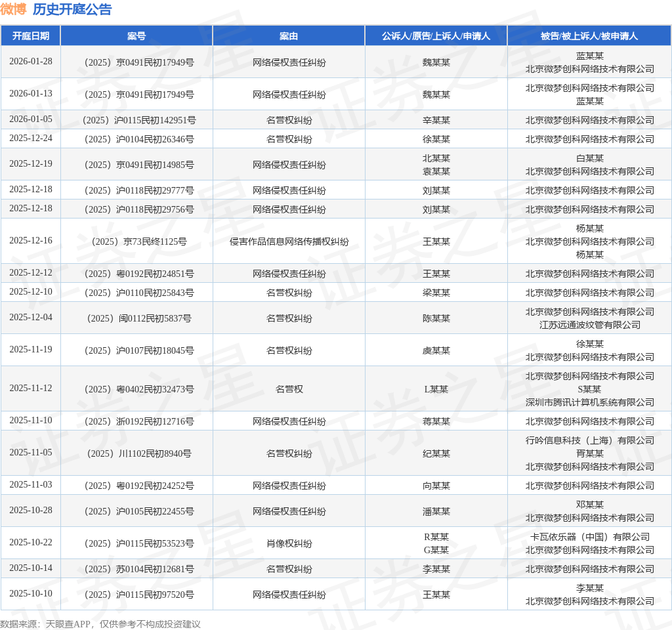Select the date 2025-10-10

[31, 593]
